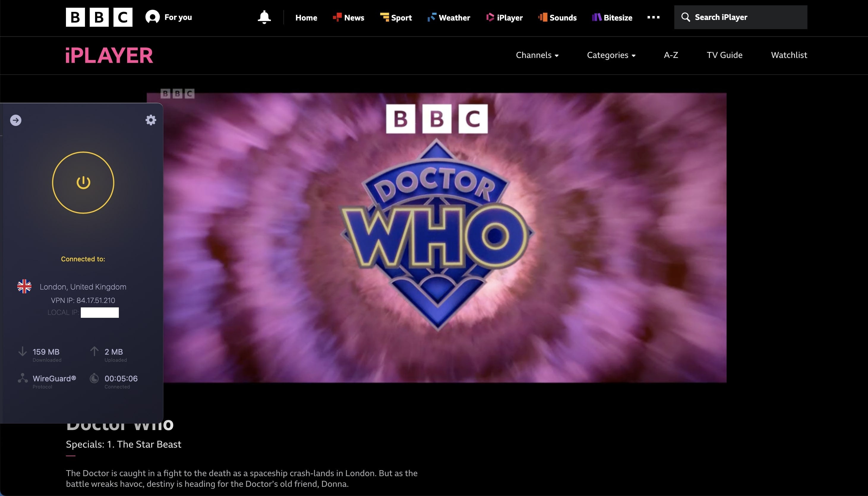
Task: Go to BBC Weather
Action: click(449, 18)
